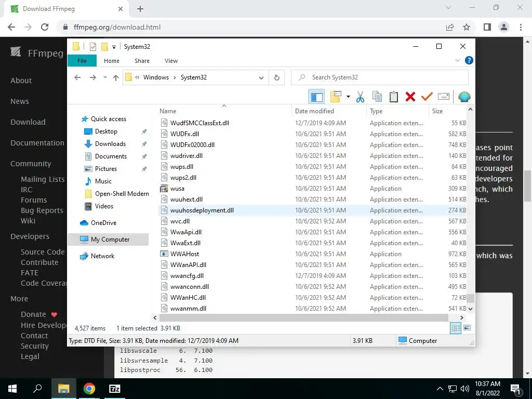This screenshot has height=399, width=532.
Task: Click the Explorer forward arrow
Action: 92,78
